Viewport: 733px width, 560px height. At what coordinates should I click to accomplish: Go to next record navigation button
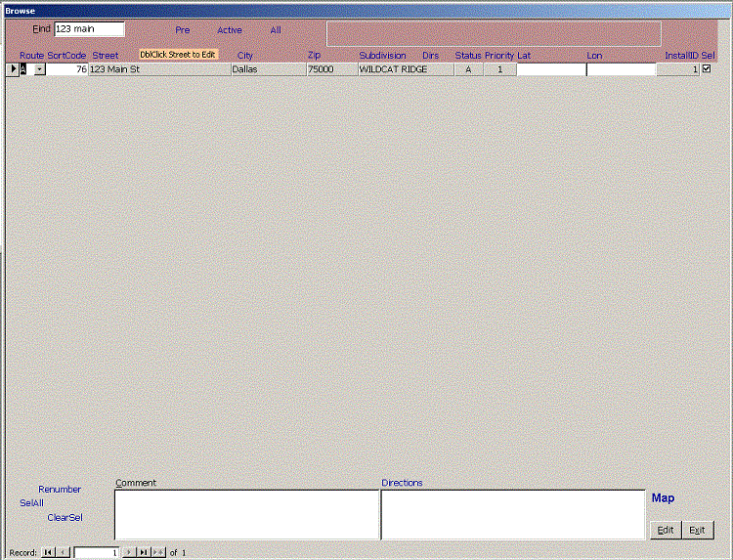[128, 552]
